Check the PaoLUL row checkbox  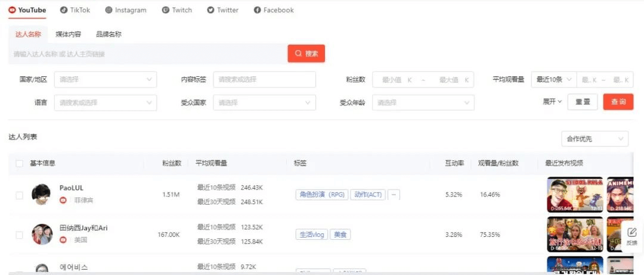20,195
